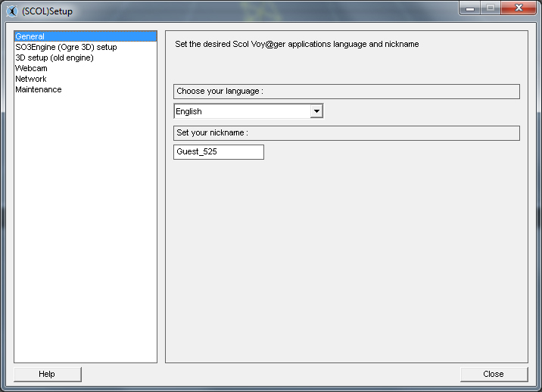This screenshot has width=542, height=392.
Task: Focus the Guest_525 nickname field
Action: (x=219, y=152)
